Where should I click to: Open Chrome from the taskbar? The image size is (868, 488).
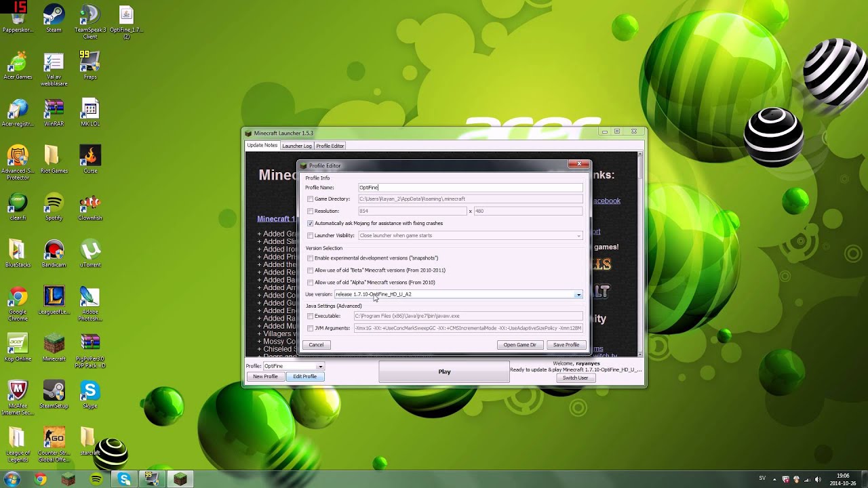pyautogui.click(x=41, y=479)
